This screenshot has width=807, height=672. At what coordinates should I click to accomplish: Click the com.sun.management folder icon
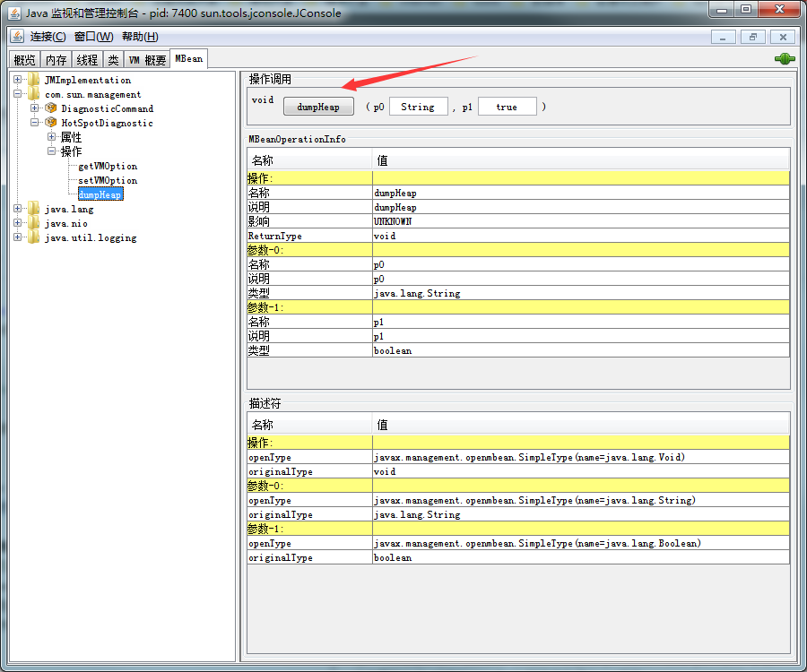click(x=34, y=94)
